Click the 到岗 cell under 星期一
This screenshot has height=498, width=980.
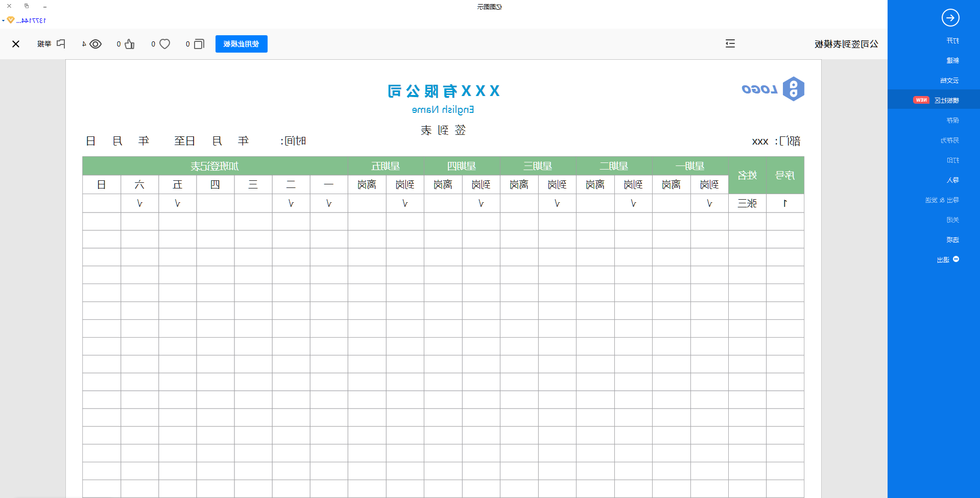click(x=709, y=185)
